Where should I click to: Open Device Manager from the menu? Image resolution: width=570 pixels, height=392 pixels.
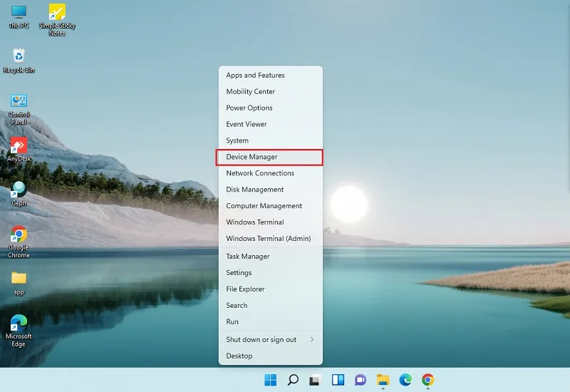pos(269,157)
